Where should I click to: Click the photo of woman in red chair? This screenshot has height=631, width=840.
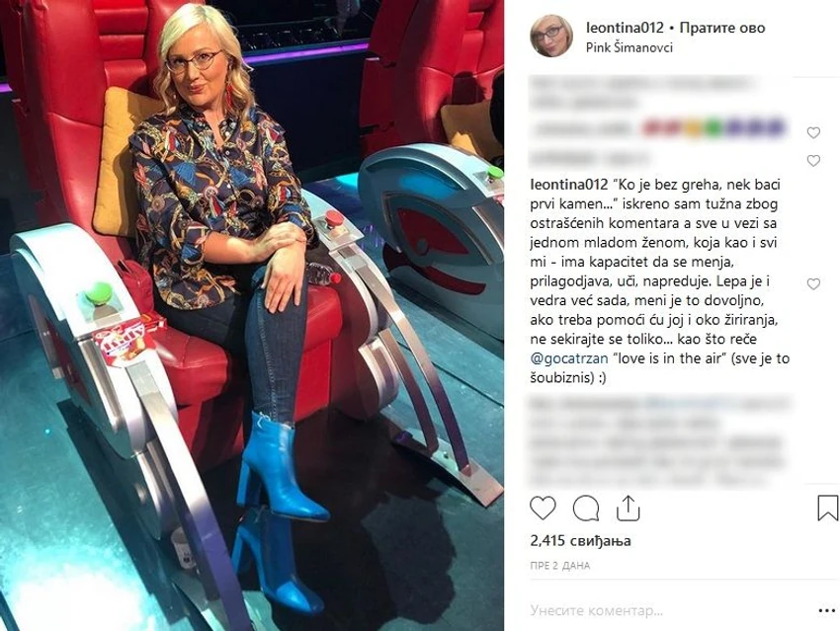(x=252, y=316)
